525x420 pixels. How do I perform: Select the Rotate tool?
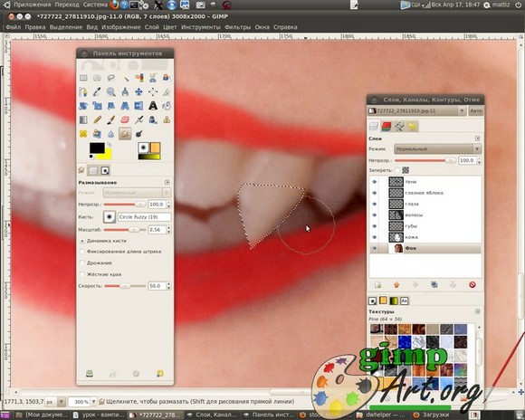point(83,106)
